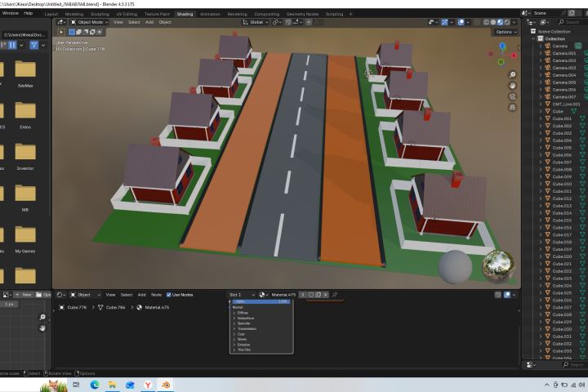Click the pan view hand icon
The height and width of the screenshot is (392, 588).
(x=512, y=85)
